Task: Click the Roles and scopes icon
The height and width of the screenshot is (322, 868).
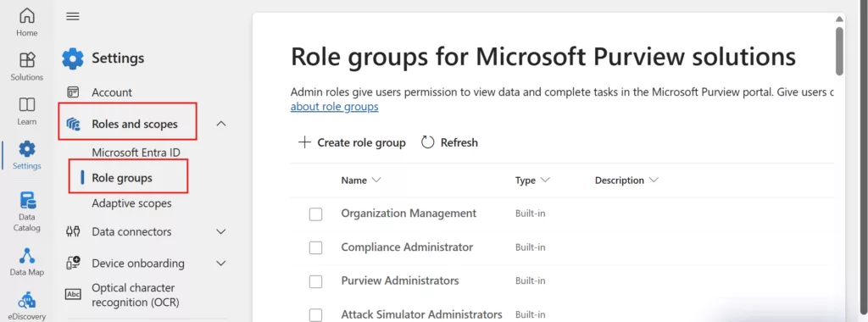Action: pos(73,124)
